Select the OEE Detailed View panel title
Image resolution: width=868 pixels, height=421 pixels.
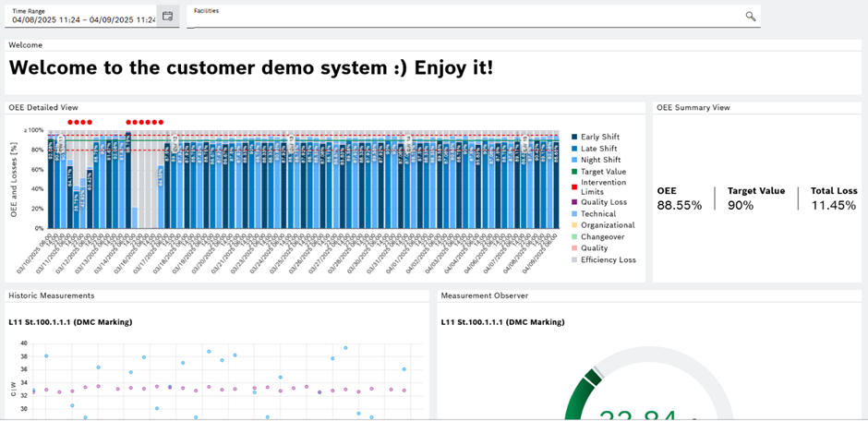pyautogui.click(x=43, y=107)
